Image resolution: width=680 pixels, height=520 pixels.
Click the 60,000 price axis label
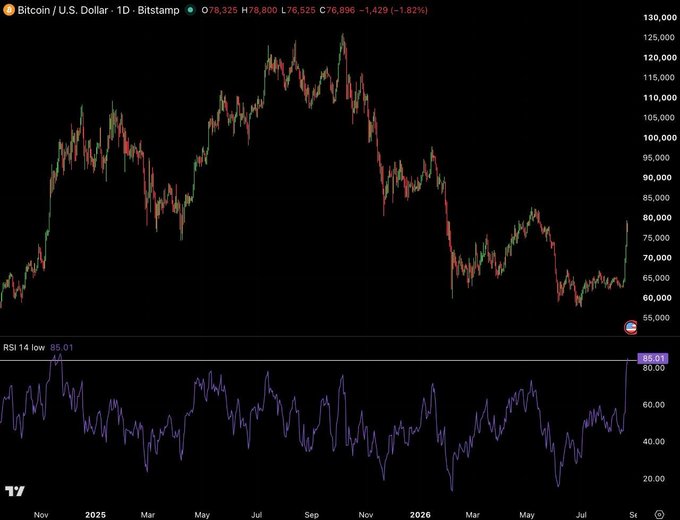(657, 298)
